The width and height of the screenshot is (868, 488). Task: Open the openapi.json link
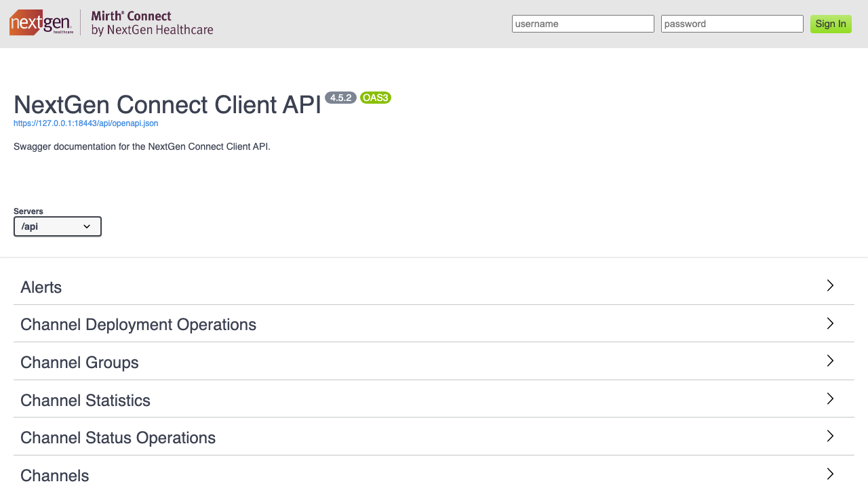86,123
